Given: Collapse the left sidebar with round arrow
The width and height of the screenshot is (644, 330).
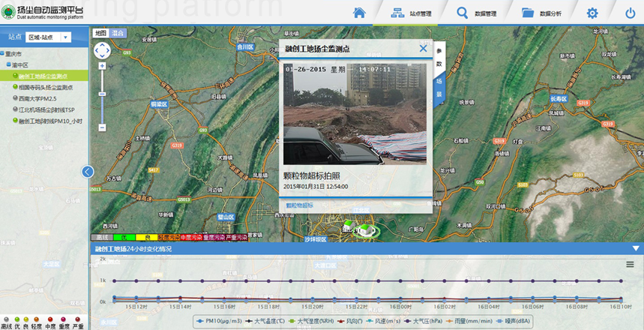Looking at the screenshot, I should point(88,172).
